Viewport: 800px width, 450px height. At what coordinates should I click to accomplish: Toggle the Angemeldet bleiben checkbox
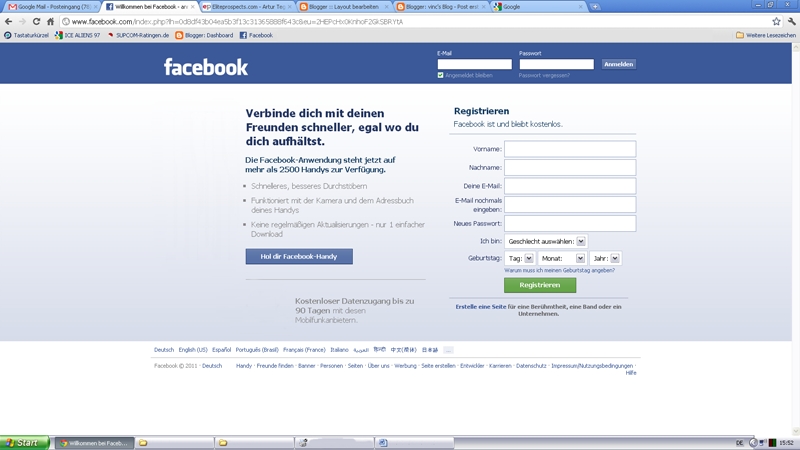coord(440,75)
